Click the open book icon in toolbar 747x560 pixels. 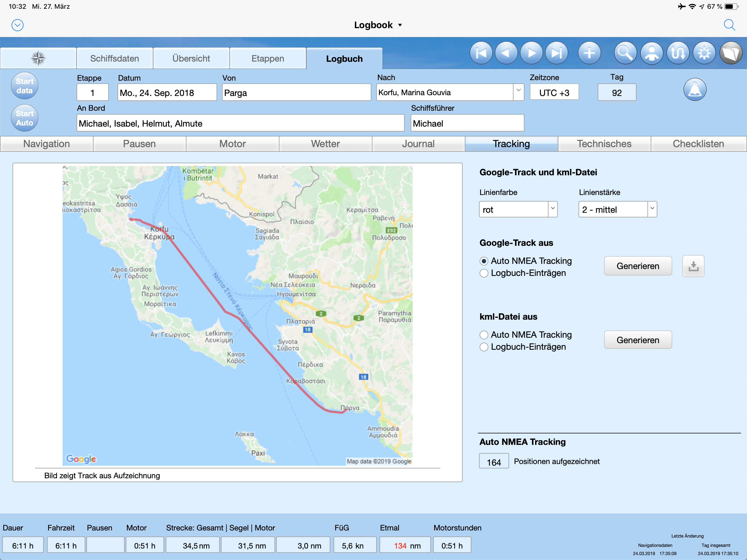[x=731, y=53]
